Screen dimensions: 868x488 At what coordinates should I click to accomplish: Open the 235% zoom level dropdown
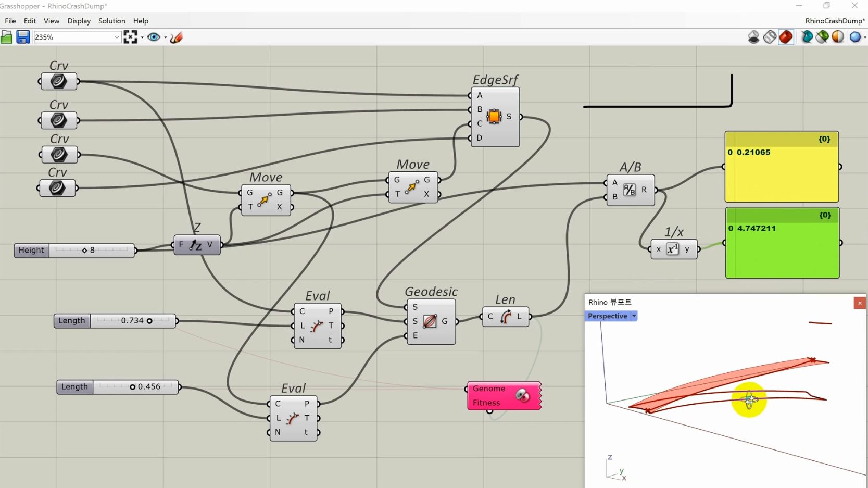[x=117, y=37]
